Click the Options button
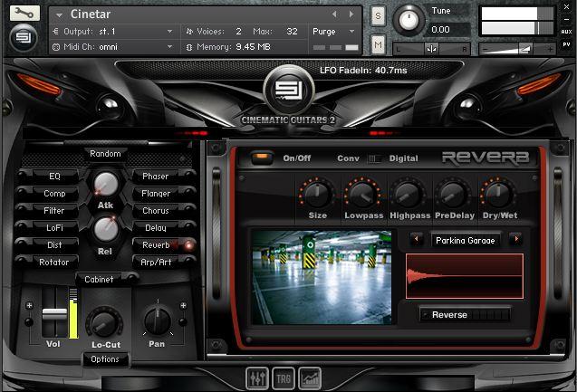577x392 pixels. (x=105, y=359)
